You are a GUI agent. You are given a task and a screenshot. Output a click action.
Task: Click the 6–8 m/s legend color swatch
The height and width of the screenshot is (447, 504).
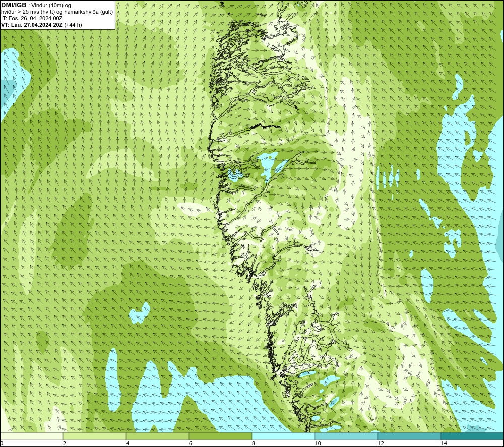(220, 436)
